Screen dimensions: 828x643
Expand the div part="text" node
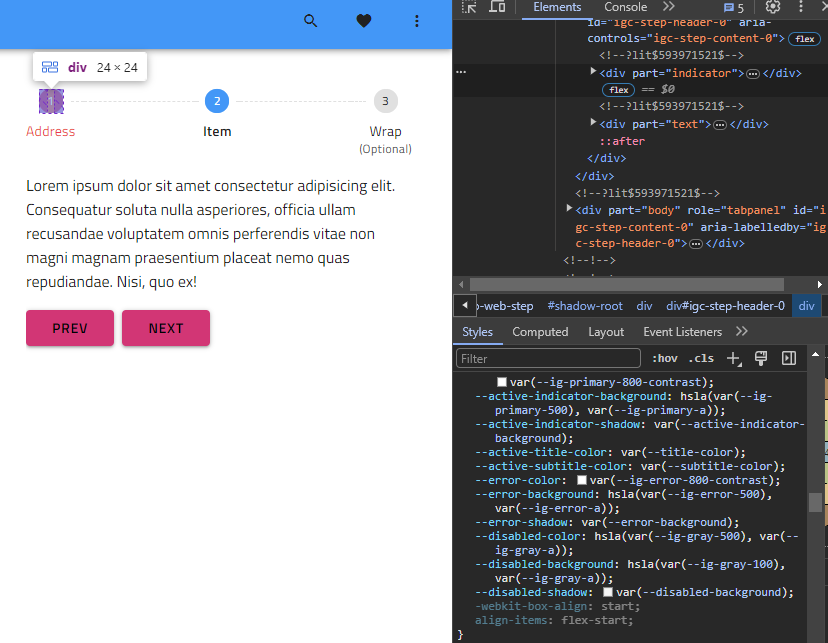pyautogui.click(x=593, y=122)
